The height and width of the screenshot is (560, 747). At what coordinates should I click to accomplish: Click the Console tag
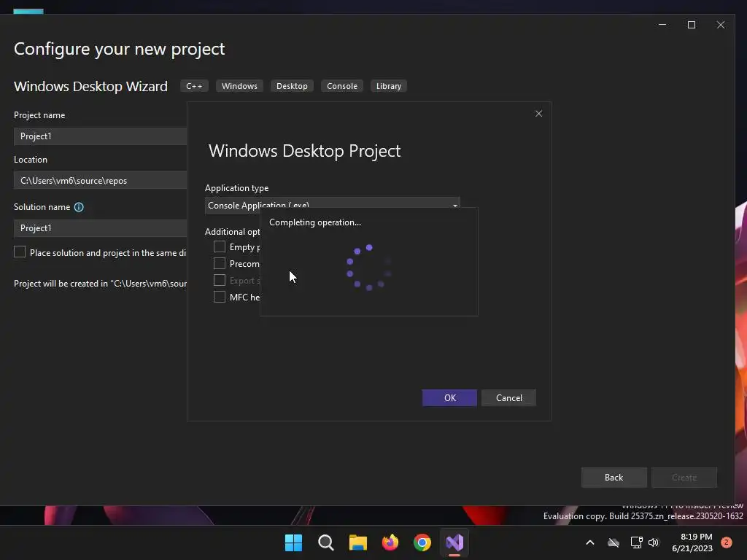pos(342,86)
